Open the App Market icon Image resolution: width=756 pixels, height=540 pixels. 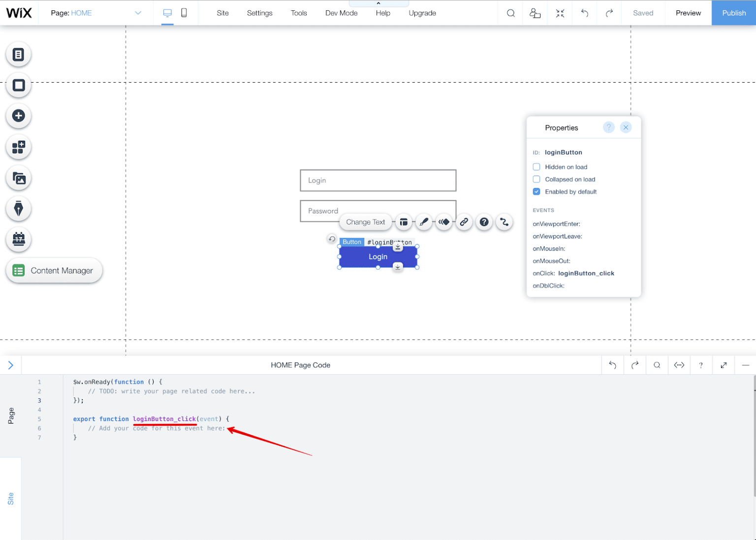coord(18,147)
